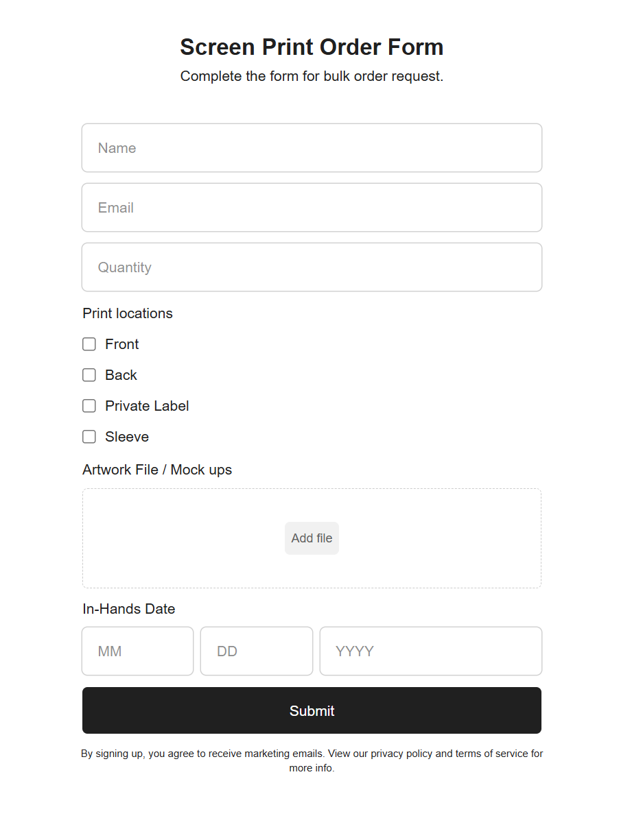This screenshot has height=840, width=619.
Task: Click the YYYY year field
Action: [430, 651]
